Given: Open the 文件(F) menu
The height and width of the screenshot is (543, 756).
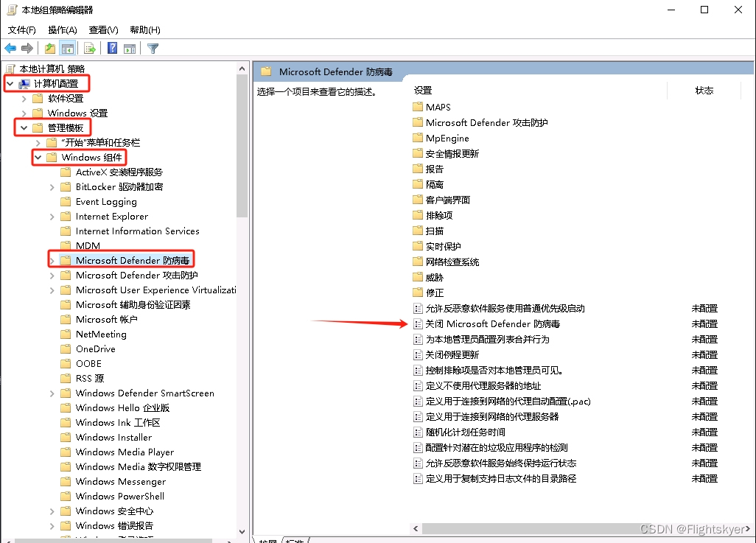Looking at the screenshot, I should pyautogui.click(x=21, y=30).
